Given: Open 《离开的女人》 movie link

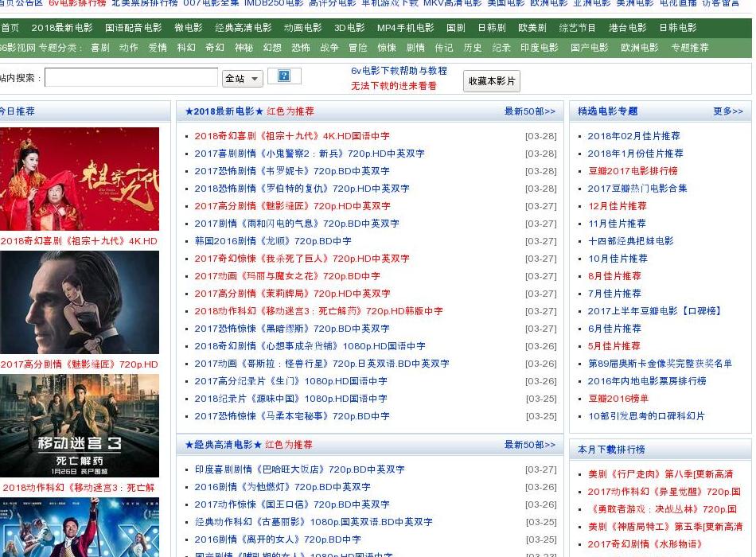Looking at the screenshot, I should click(278, 539).
